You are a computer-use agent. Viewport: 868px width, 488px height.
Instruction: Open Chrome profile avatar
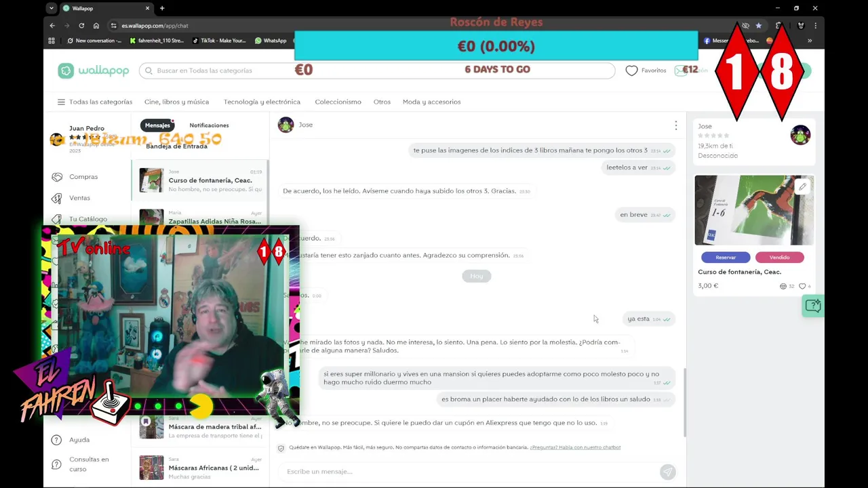801,26
